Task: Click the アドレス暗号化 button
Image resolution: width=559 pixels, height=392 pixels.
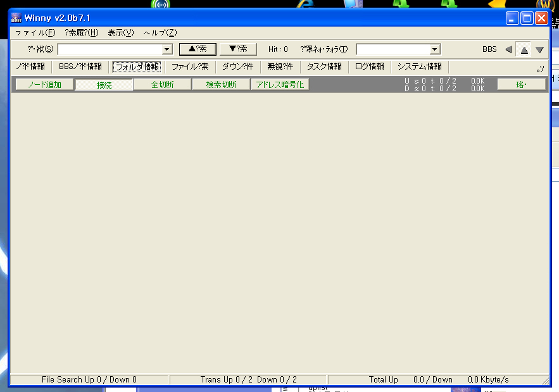Action: point(280,84)
